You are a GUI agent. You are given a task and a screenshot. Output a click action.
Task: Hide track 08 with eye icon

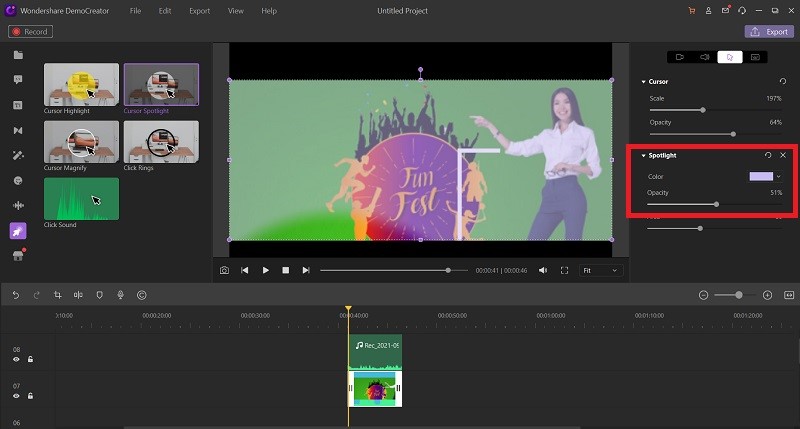click(x=16, y=360)
